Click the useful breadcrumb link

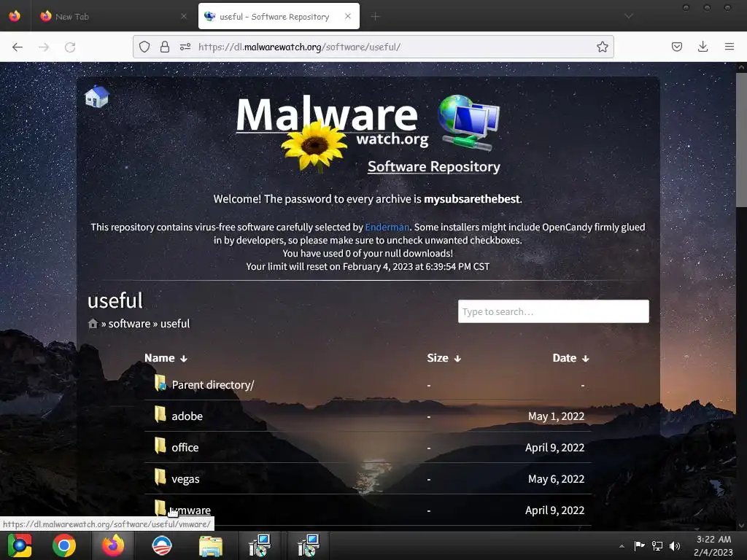[175, 324]
